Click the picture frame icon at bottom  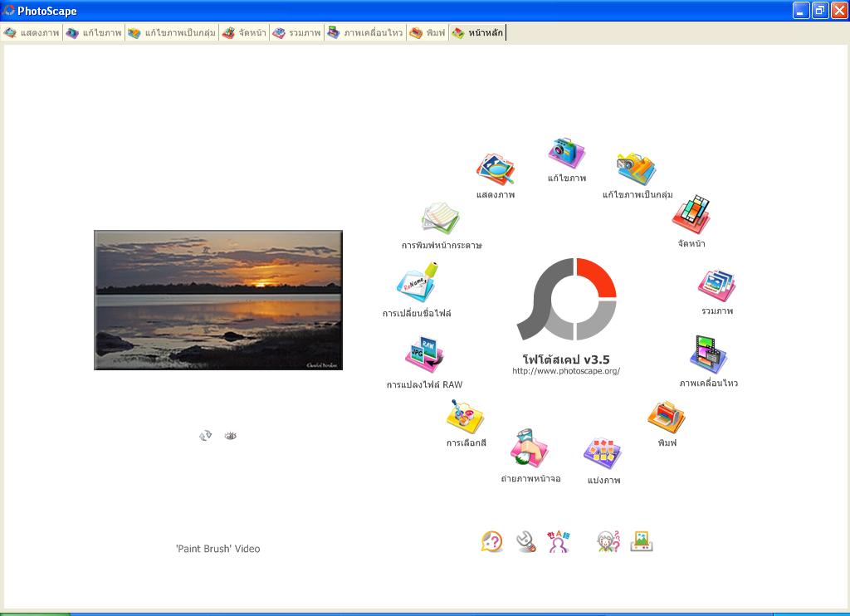(642, 542)
